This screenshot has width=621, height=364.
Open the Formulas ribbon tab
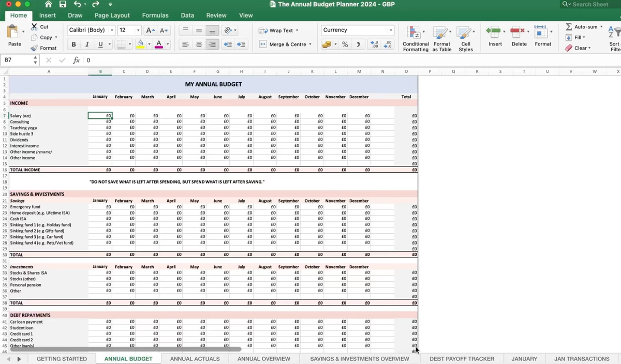[x=155, y=16]
